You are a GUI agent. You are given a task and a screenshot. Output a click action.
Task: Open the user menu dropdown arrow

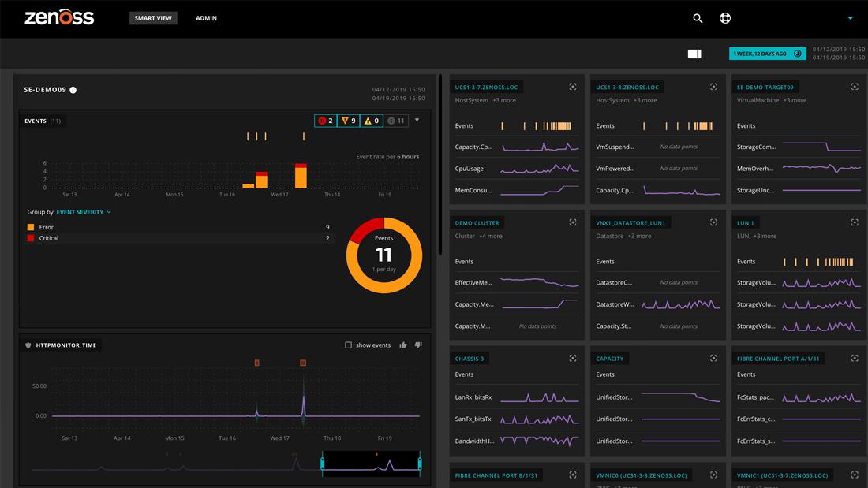click(x=850, y=18)
